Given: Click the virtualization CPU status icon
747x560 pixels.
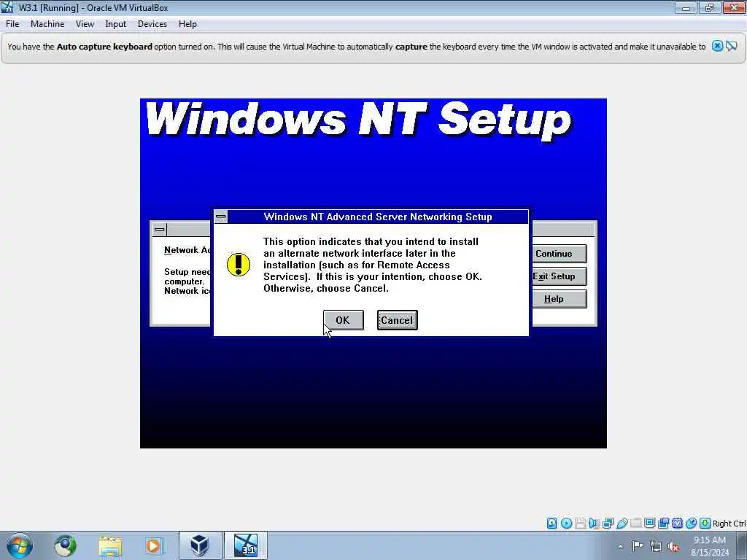Looking at the screenshot, I should pyautogui.click(x=677, y=524).
